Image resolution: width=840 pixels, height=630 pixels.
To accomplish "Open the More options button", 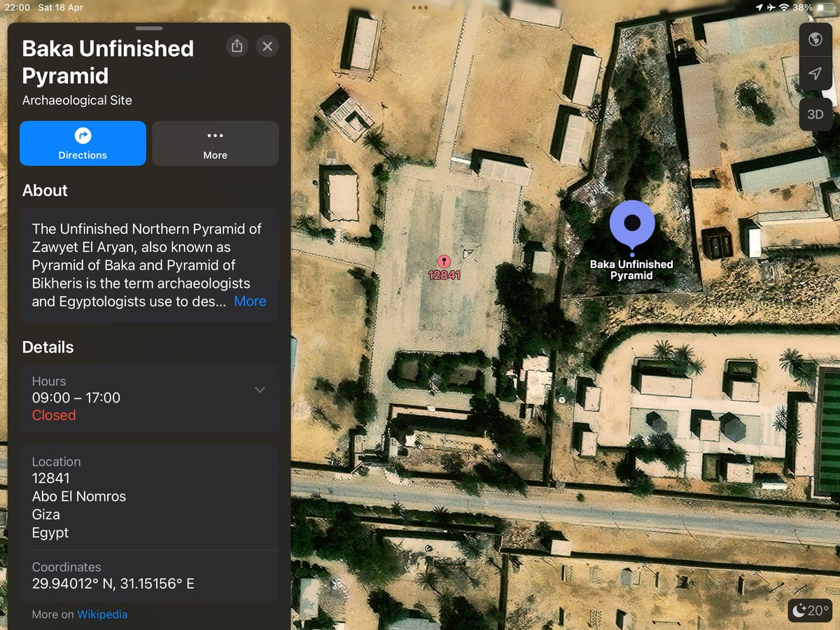I will [216, 143].
